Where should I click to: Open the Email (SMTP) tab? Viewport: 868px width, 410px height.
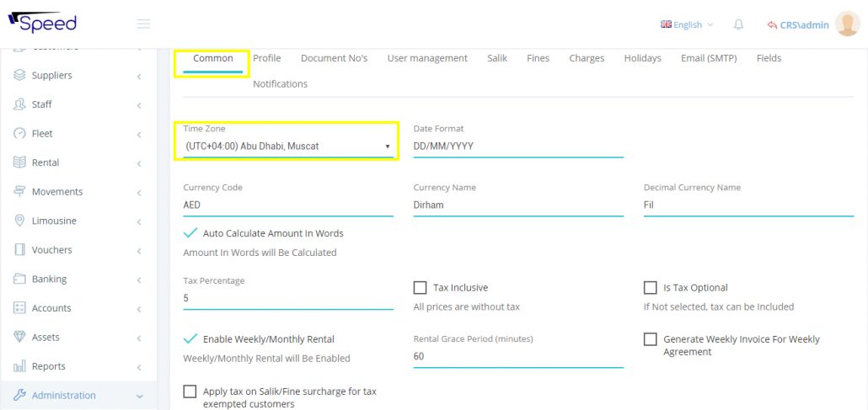(x=709, y=58)
